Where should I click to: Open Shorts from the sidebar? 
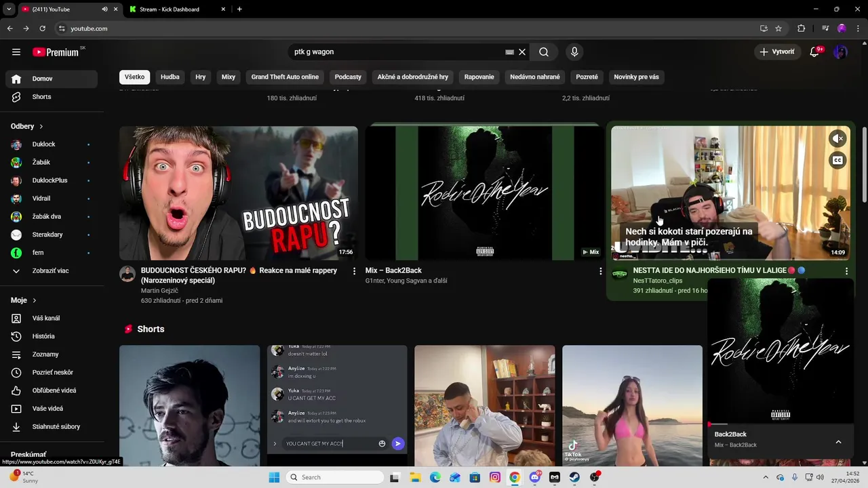(52, 97)
